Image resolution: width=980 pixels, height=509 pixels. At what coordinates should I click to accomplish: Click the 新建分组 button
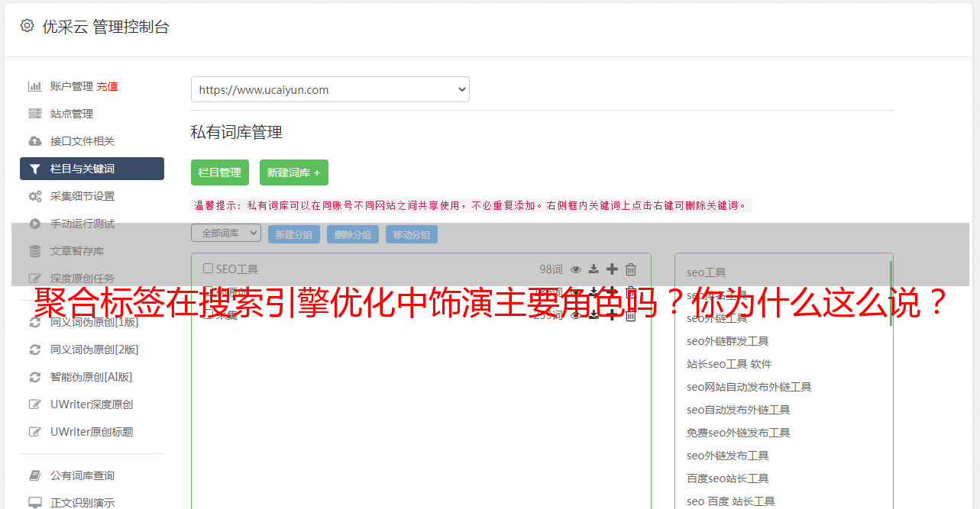(x=294, y=234)
